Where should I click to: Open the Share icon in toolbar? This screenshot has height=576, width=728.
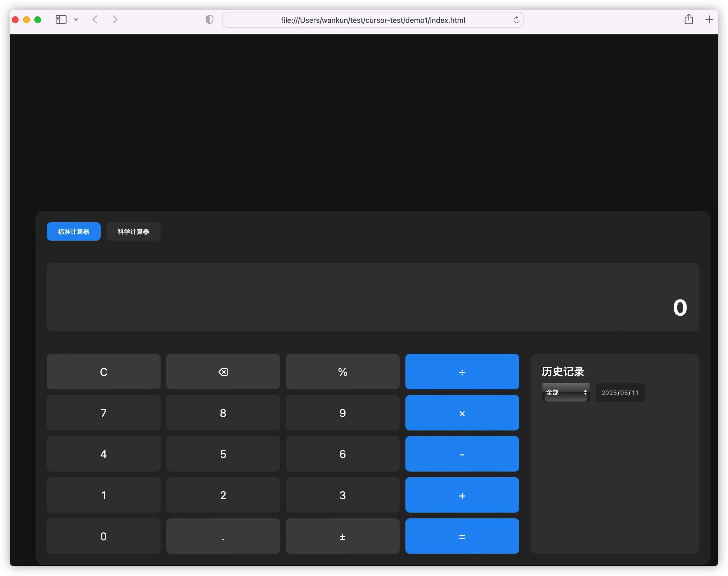click(x=688, y=19)
